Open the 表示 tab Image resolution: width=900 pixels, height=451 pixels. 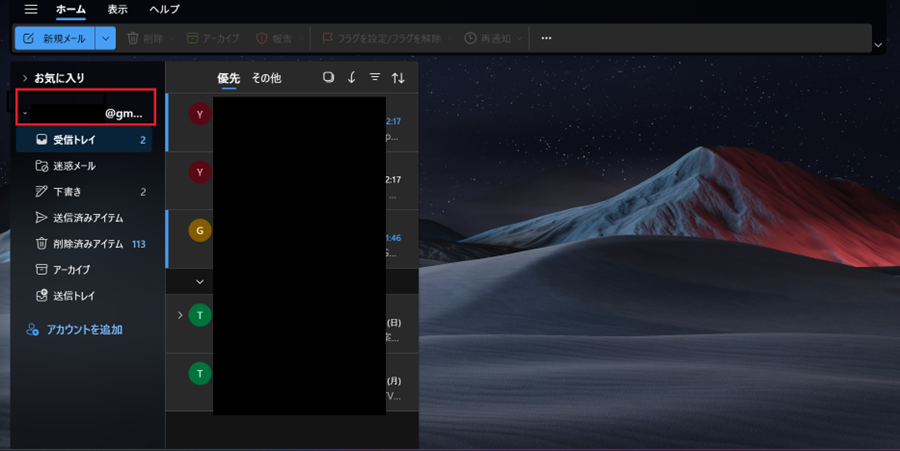point(118,9)
